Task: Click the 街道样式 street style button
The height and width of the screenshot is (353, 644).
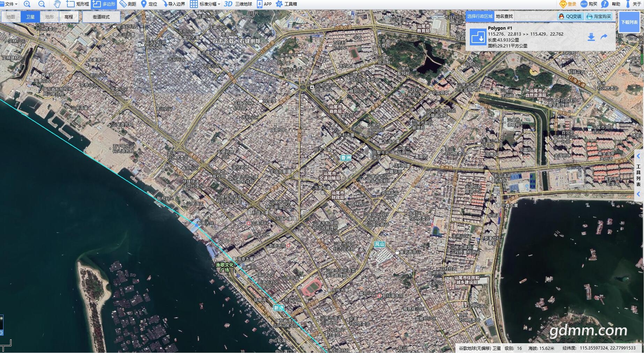Action: pos(101,17)
